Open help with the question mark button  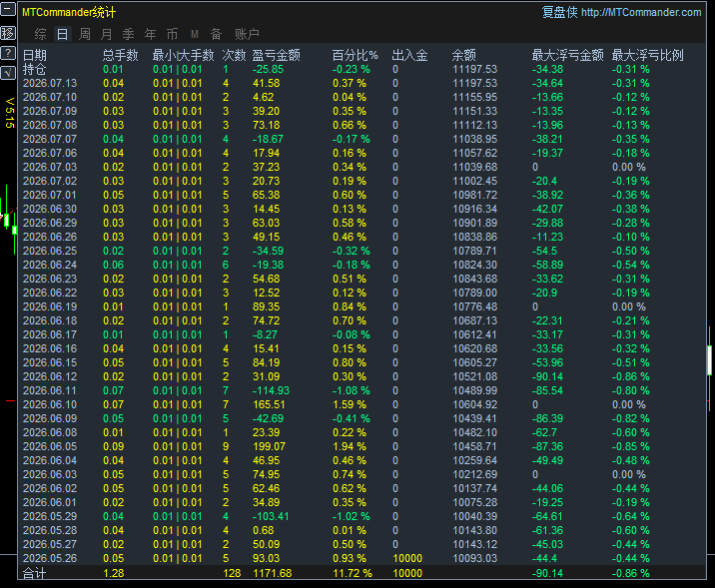point(8,53)
